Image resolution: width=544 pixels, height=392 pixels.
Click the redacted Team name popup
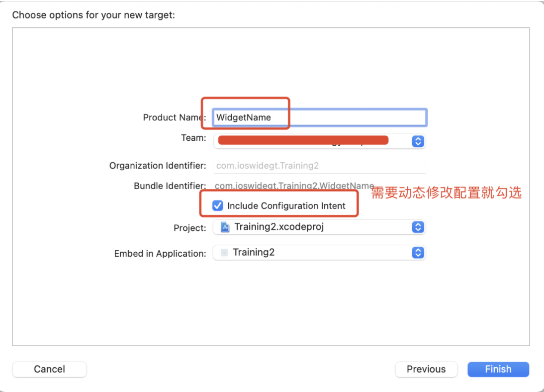pyautogui.click(x=319, y=141)
